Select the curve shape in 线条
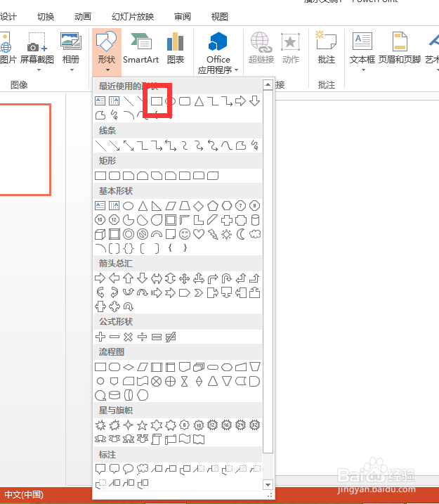Viewport: 439px width, 504px height. (227, 146)
